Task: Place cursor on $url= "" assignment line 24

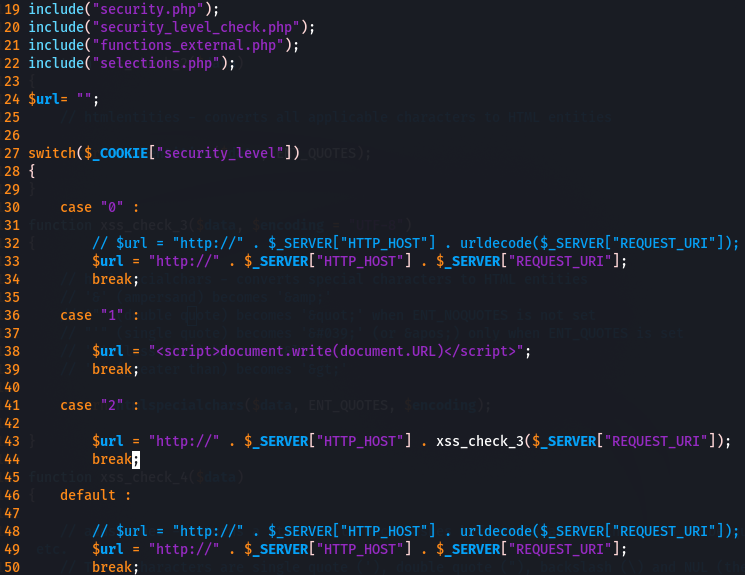Action: [x=64, y=99]
